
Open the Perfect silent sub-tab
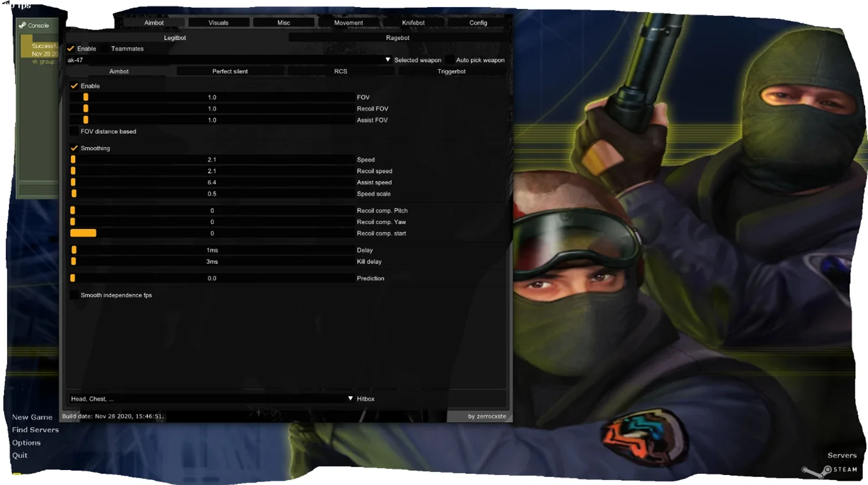pos(230,71)
